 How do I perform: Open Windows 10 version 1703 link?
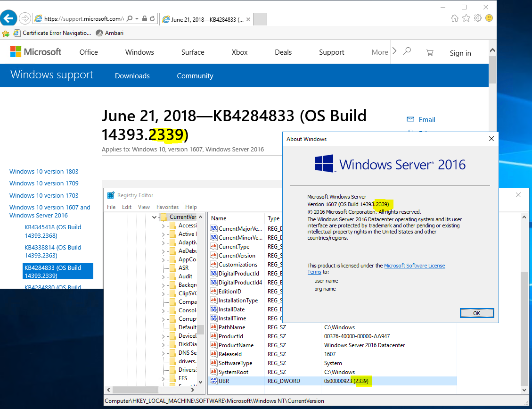click(x=44, y=196)
